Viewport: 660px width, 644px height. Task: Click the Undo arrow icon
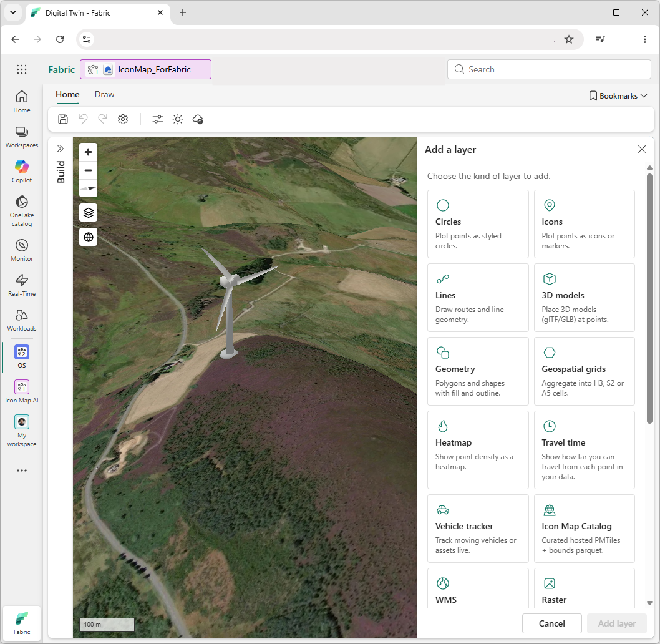[83, 119]
